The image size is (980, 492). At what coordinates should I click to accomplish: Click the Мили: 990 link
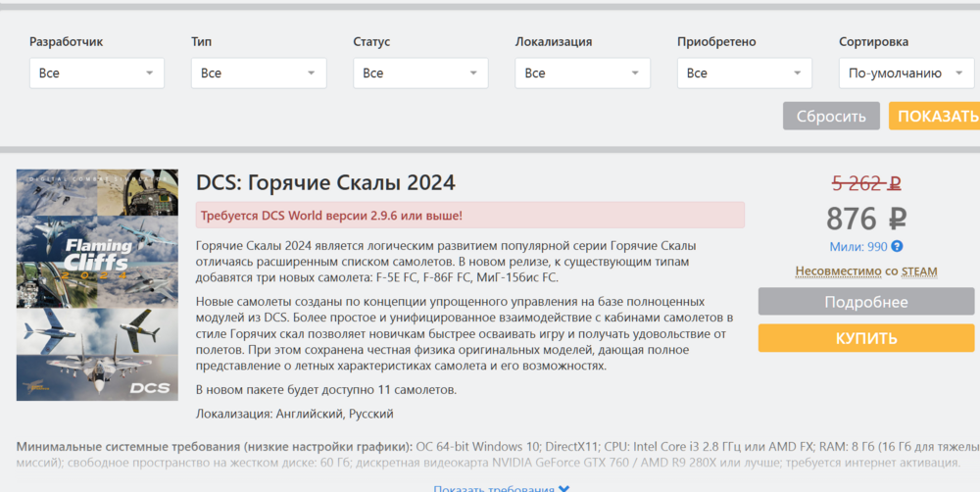858,247
